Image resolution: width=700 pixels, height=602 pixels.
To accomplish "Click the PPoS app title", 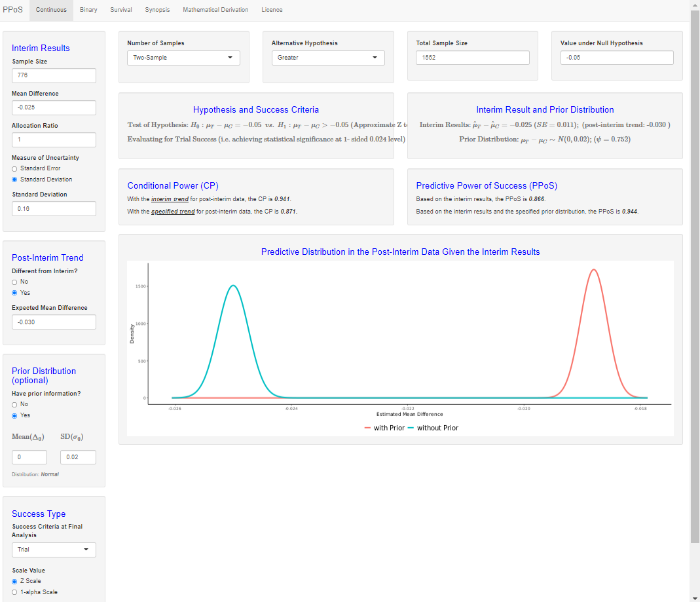I will pyautogui.click(x=13, y=10).
